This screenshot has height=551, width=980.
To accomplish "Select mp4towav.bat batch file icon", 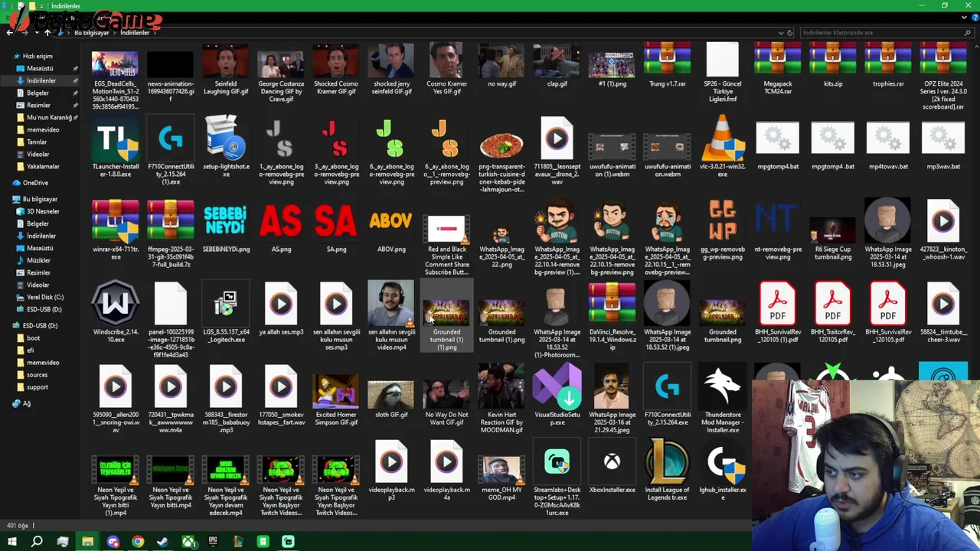I will (x=887, y=139).
